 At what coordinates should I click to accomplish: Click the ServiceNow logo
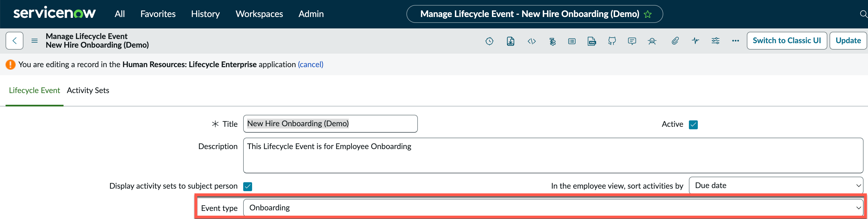[x=54, y=13]
